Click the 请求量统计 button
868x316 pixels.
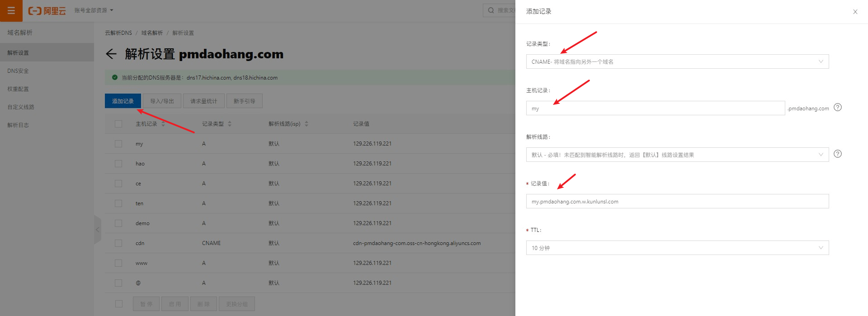click(204, 101)
